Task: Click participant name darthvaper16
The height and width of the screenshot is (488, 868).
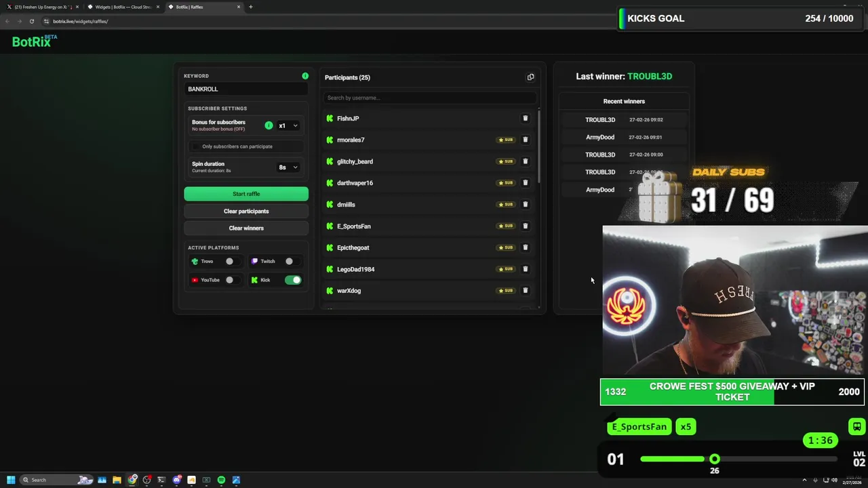Action: [x=355, y=183]
